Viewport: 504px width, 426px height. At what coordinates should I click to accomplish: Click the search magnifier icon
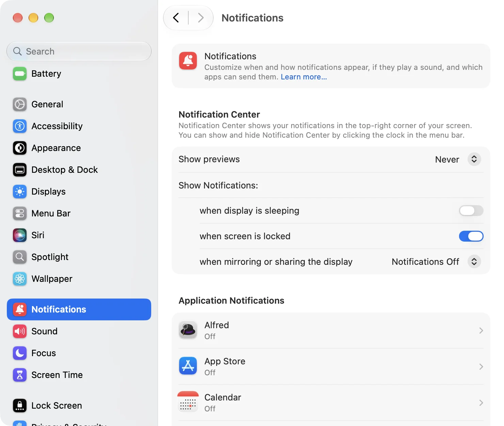click(x=17, y=51)
